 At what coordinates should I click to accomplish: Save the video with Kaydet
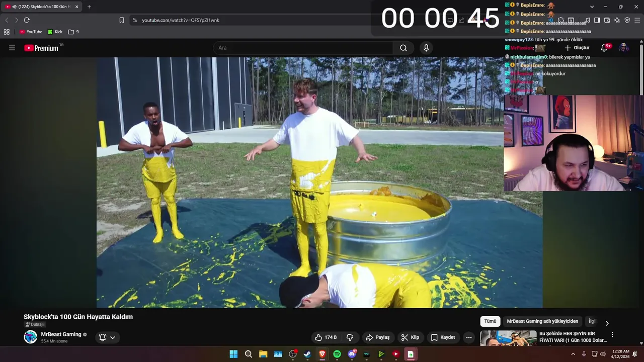click(x=443, y=337)
